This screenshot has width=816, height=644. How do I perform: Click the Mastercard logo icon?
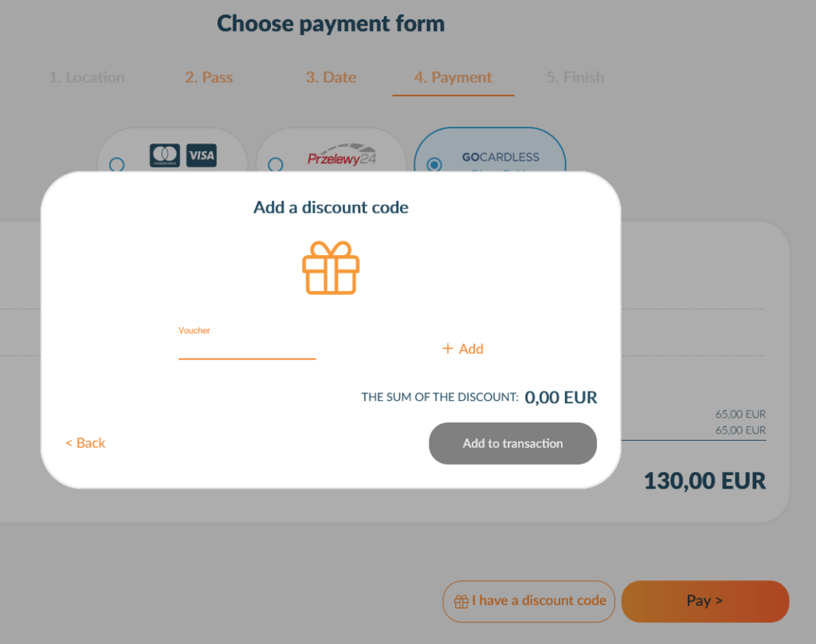165,155
